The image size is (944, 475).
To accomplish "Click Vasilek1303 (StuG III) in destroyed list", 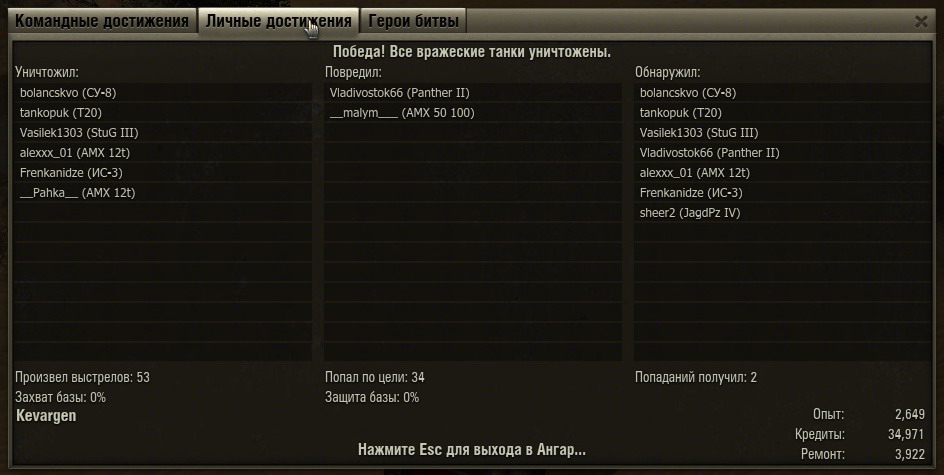I will 163,132.
